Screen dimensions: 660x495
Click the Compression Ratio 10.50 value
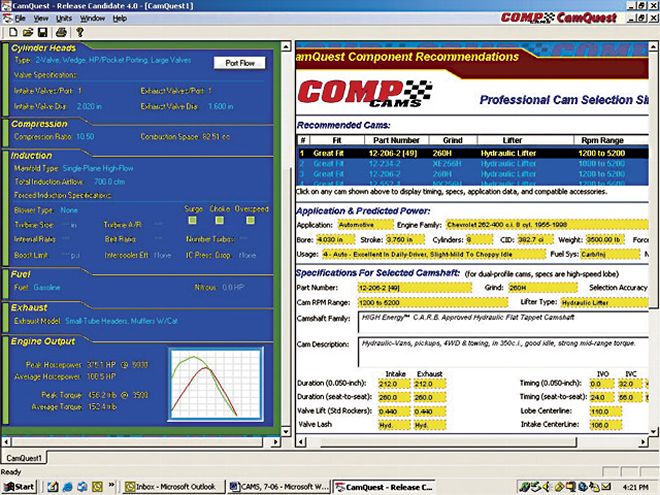coord(85,137)
